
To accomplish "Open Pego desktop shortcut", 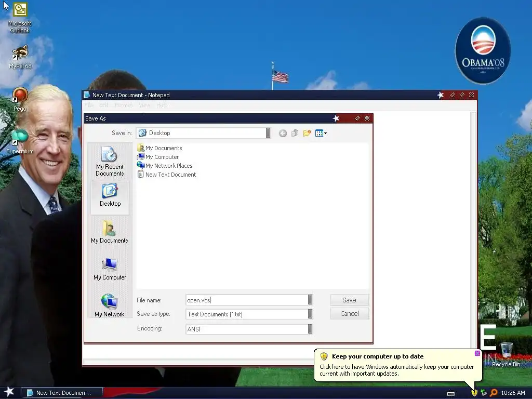I will point(20,99).
